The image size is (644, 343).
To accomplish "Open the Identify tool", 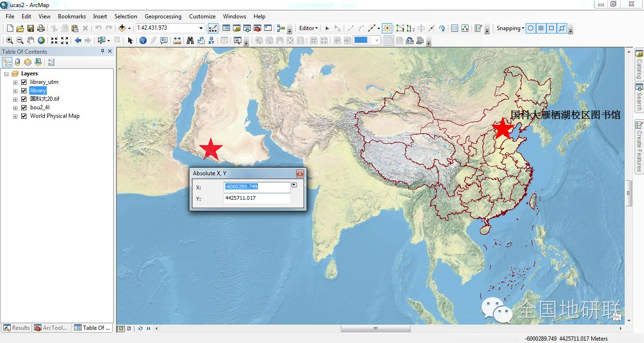I will [x=143, y=40].
